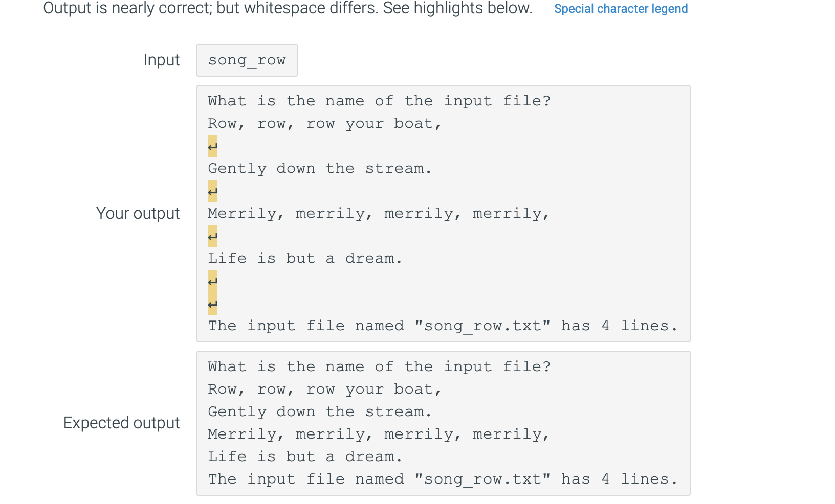
Task: Click the Merrily merrily merrily merrily line
Action: click(379, 213)
